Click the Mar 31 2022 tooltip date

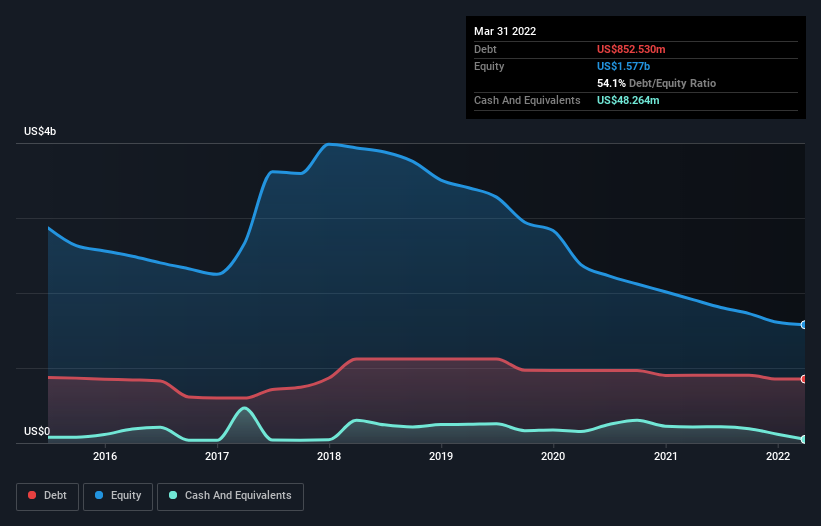coord(505,31)
